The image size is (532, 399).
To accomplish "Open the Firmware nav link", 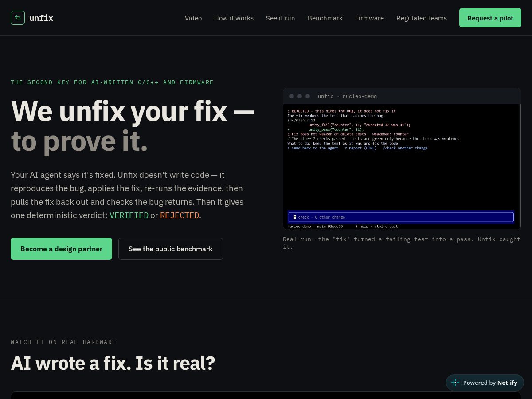I will [x=369, y=18].
